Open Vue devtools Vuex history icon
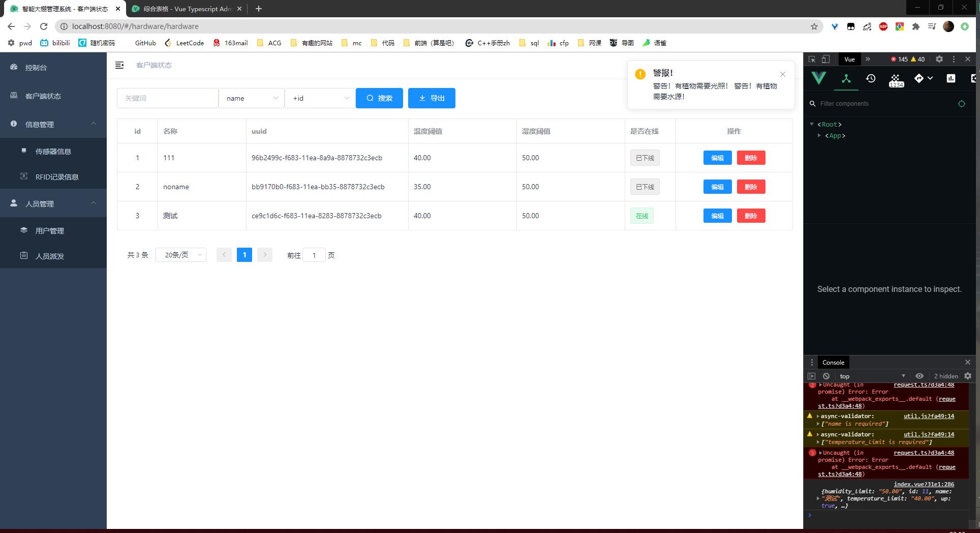 871,78
